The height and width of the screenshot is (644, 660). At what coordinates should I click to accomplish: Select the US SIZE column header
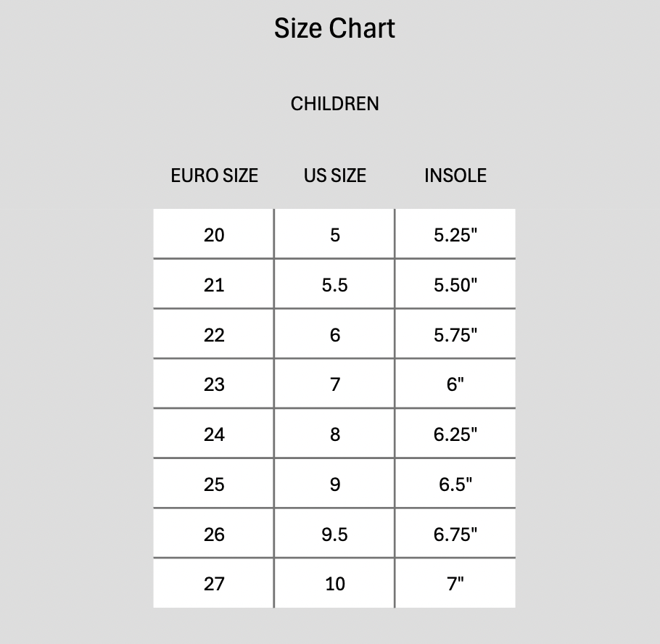tap(334, 176)
